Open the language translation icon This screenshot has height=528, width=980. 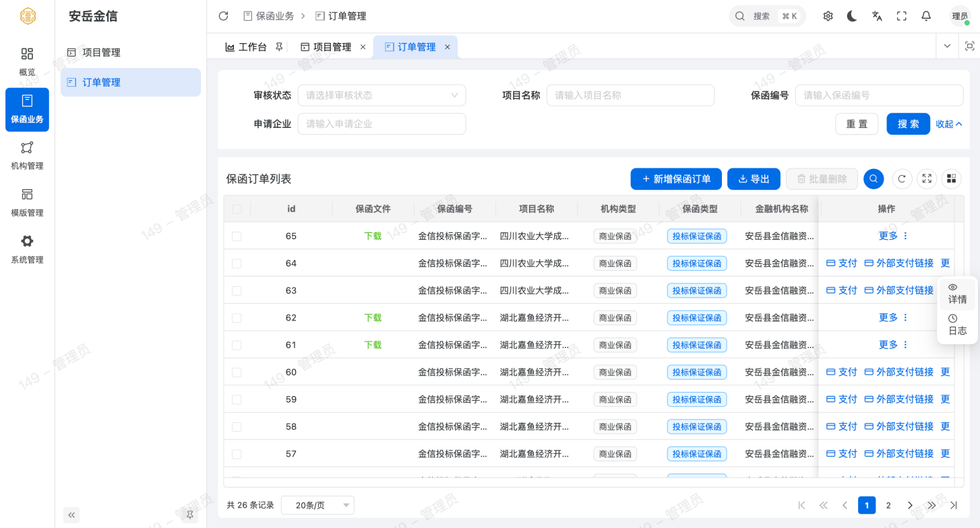click(877, 16)
